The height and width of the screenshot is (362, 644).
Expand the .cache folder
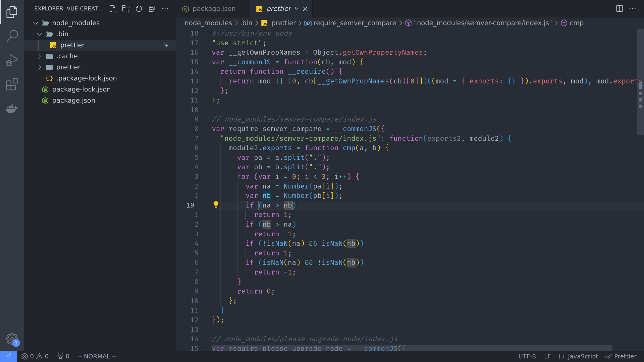pyautogui.click(x=40, y=56)
